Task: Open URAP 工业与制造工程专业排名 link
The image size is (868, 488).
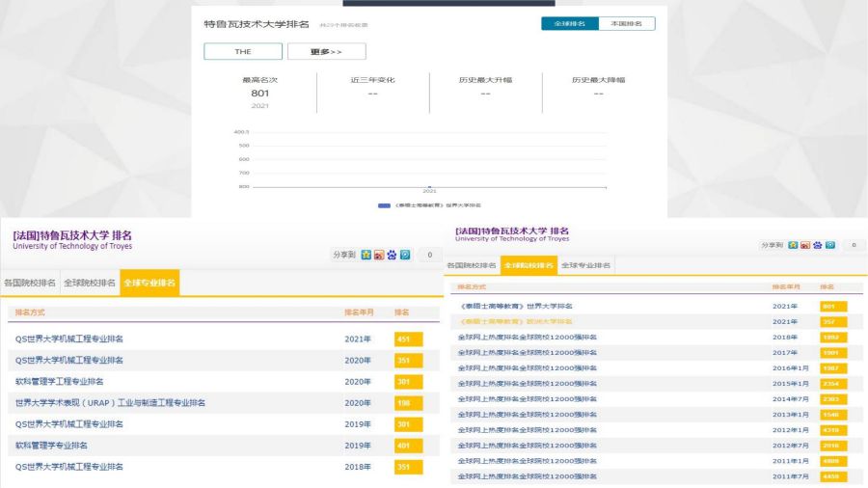Action: click(x=110, y=403)
